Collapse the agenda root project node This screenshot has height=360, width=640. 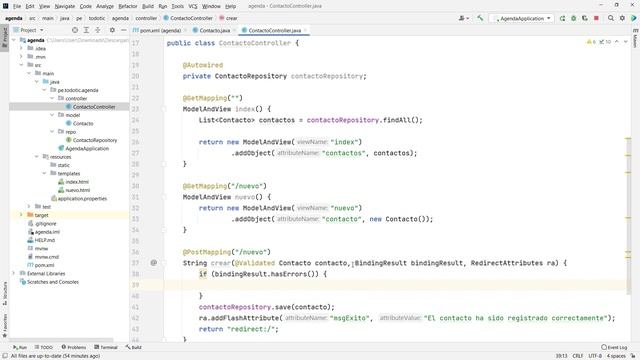click(14, 40)
